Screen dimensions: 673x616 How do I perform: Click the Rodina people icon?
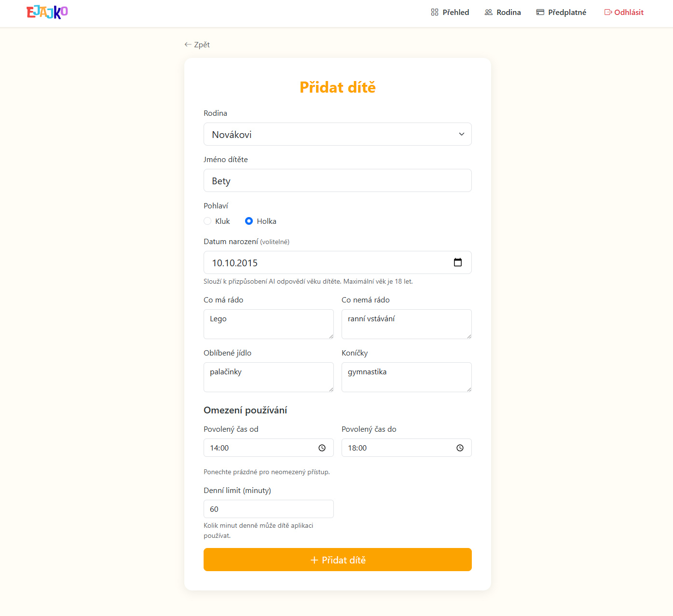[x=489, y=12]
